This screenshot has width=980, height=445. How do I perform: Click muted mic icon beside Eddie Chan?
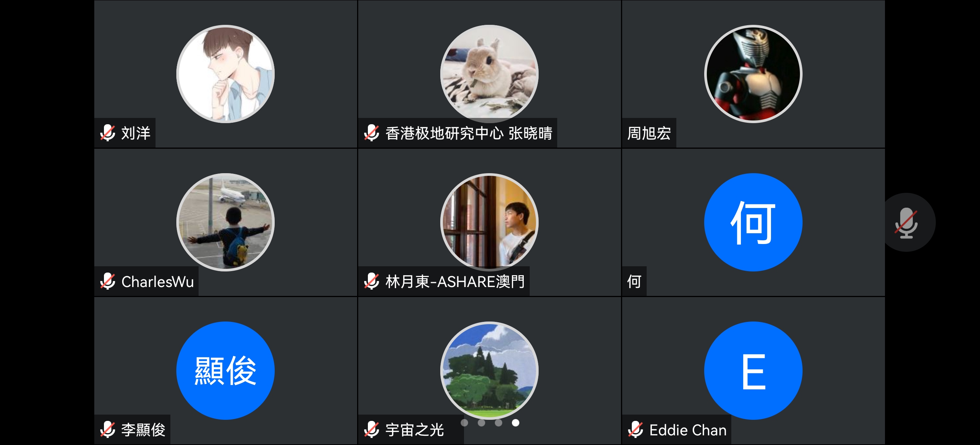[x=636, y=430]
